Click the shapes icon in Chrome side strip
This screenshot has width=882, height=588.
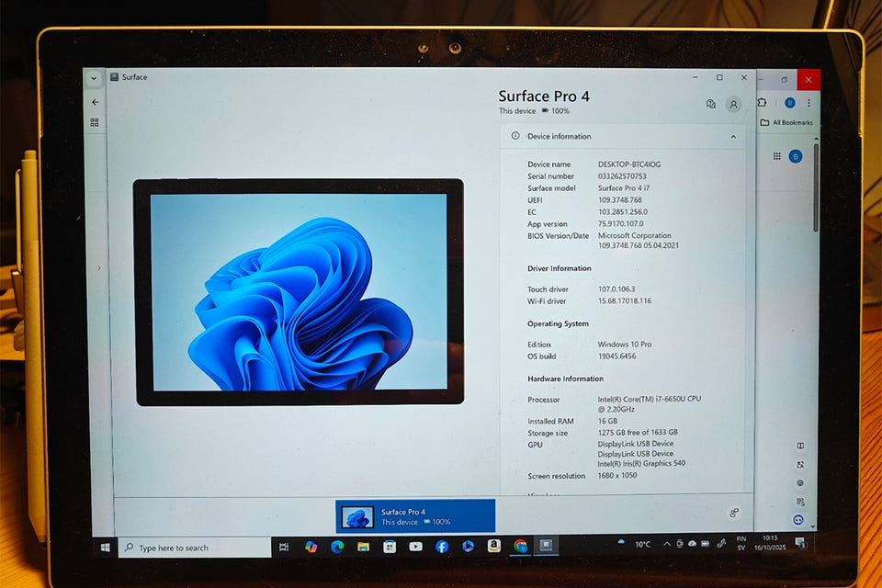coord(800,502)
